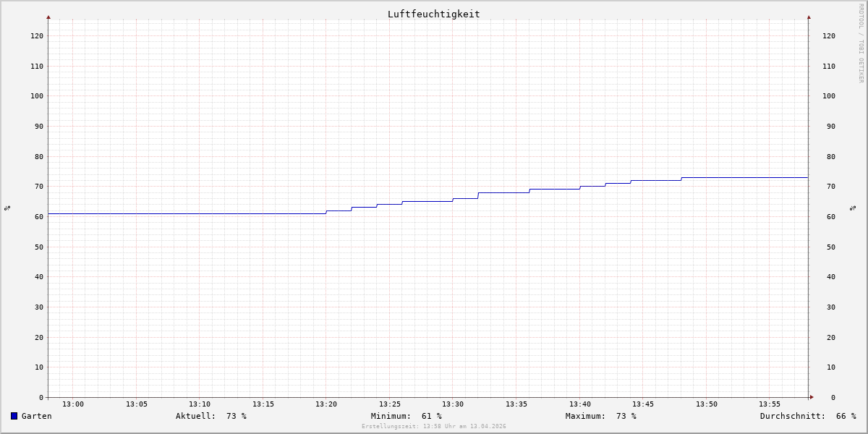Click the 120 label on the right axis
The image size is (868, 434).
click(x=829, y=36)
